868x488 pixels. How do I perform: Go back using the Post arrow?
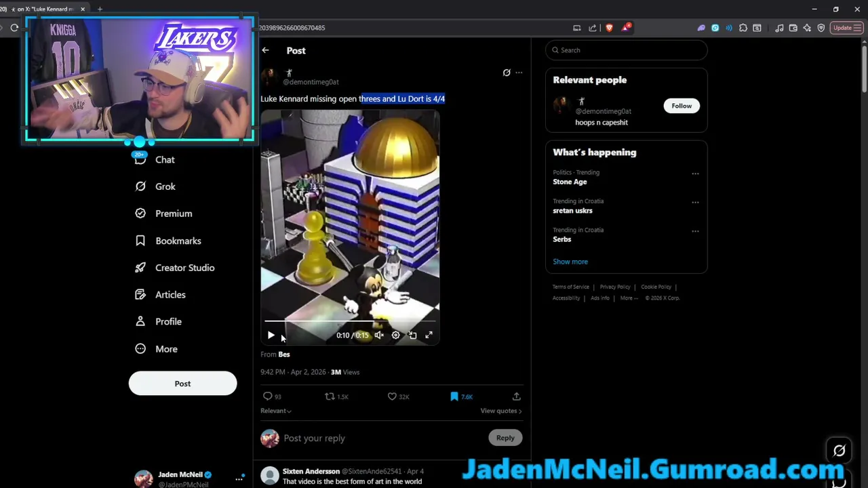[265, 50]
